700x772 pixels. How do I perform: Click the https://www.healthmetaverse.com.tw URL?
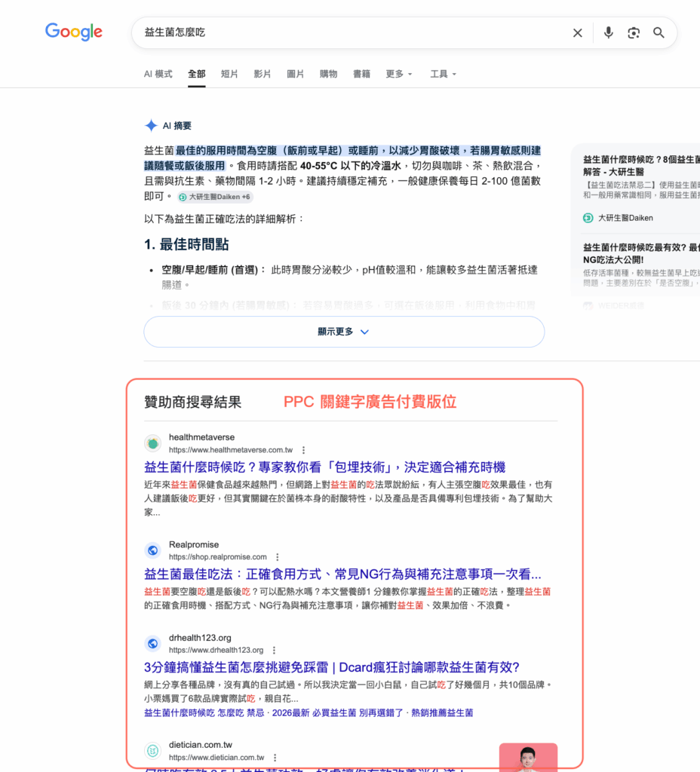(231, 450)
